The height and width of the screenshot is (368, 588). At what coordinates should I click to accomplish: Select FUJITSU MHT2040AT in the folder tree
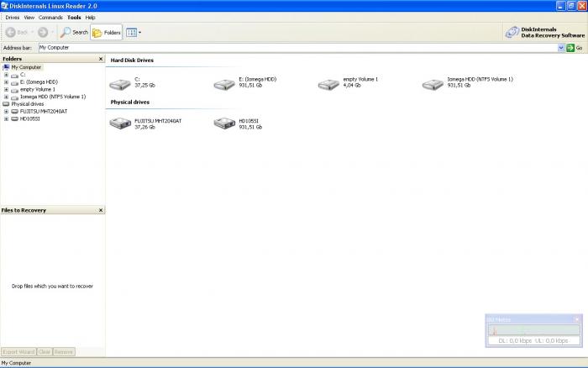pyautogui.click(x=44, y=112)
